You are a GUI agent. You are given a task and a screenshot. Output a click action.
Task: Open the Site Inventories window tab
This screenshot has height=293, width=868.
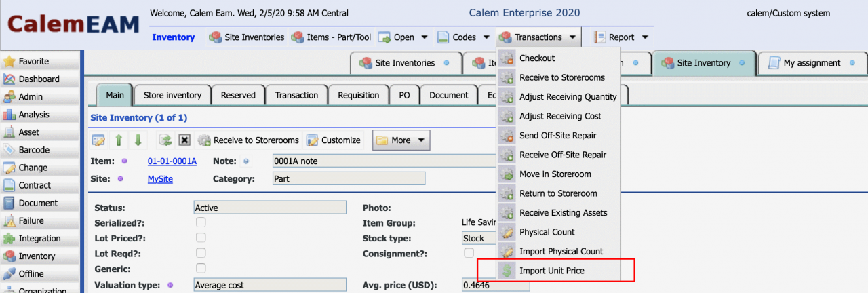click(406, 63)
